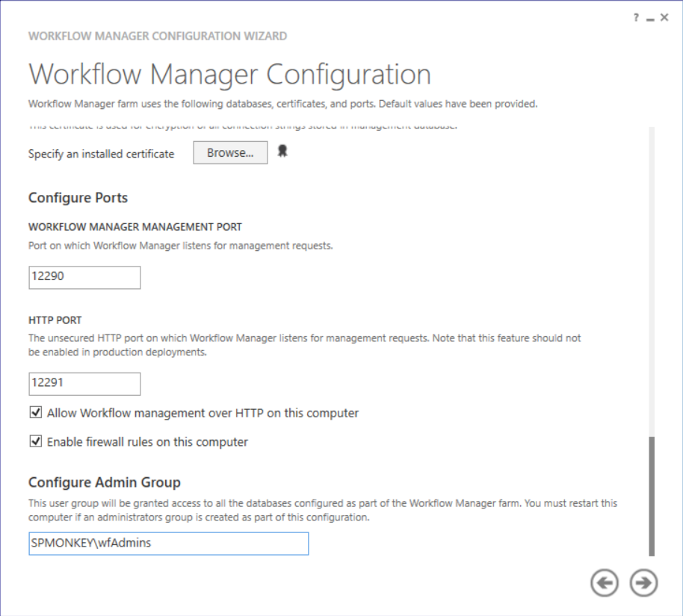Minimize the configuration wizard window
The height and width of the screenshot is (616, 683).
(x=650, y=18)
